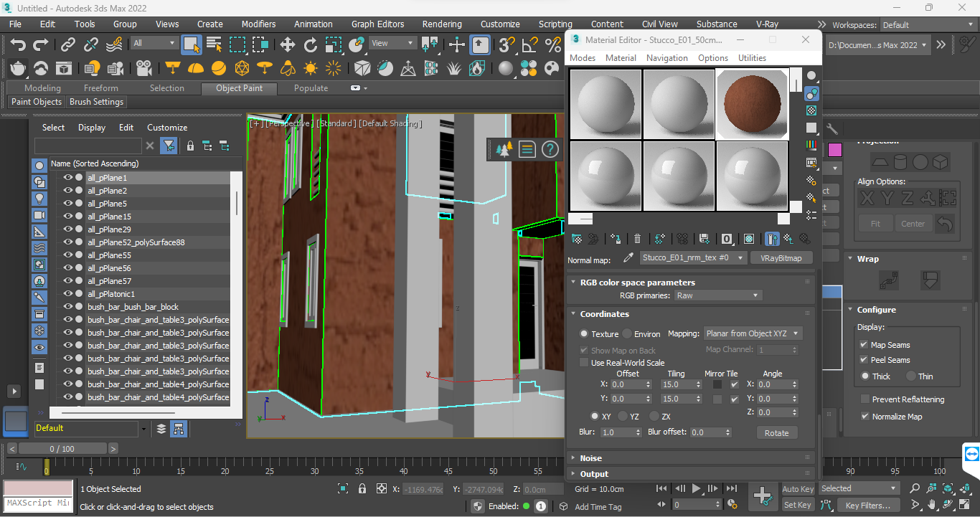Check Prevent Reflattening in the Configure panel
The image size is (980, 517).
pos(865,399)
